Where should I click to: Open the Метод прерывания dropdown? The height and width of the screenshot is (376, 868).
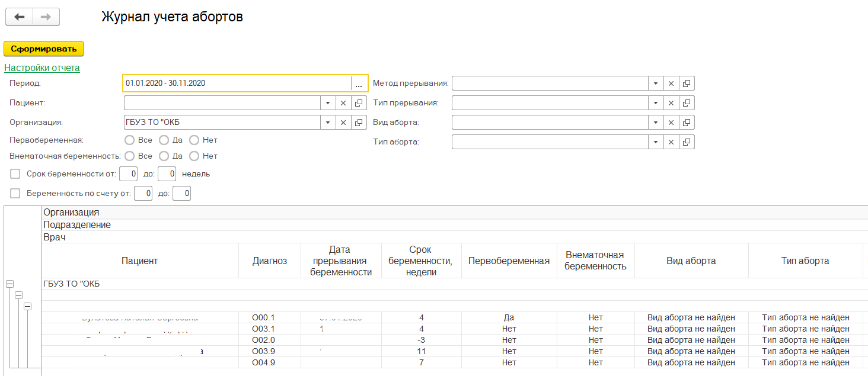tap(656, 83)
